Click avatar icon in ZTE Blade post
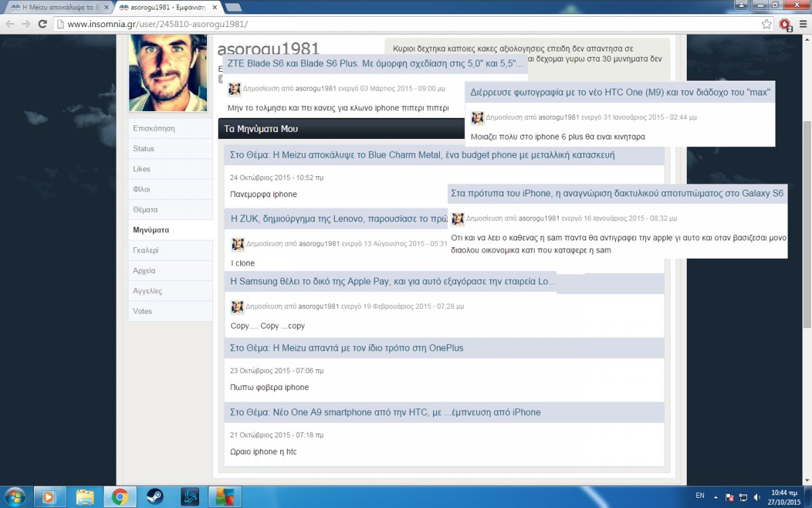The image size is (812, 508). pyautogui.click(x=234, y=89)
